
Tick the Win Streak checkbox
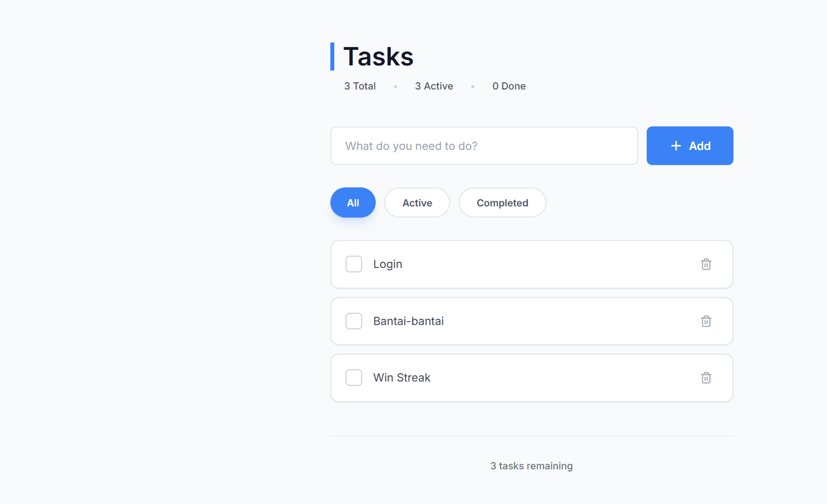coord(354,378)
